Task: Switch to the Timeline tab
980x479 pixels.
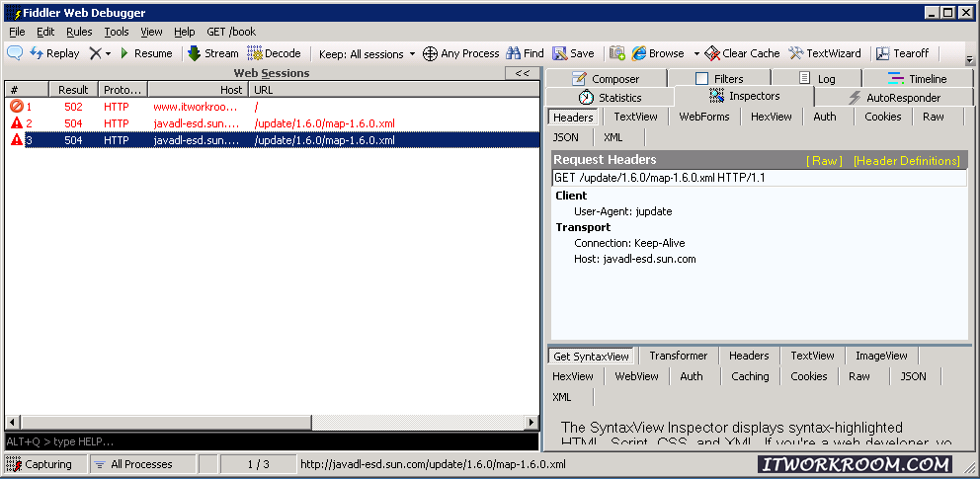Action: [917, 79]
